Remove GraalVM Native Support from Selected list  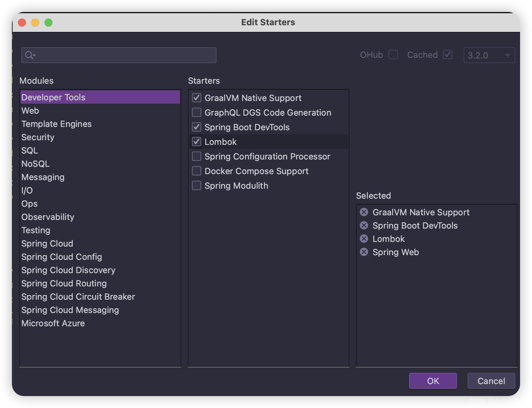pyautogui.click(x=364, y=212)
